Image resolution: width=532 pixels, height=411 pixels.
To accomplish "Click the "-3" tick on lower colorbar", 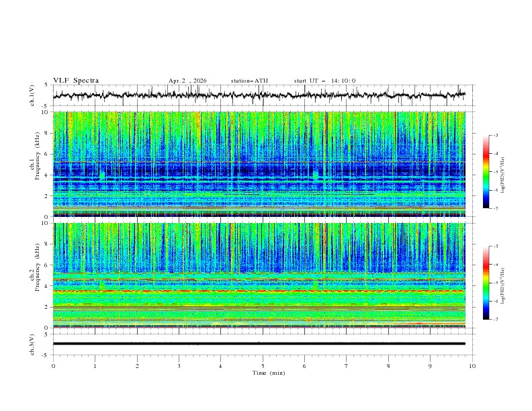I will (495, 246).
